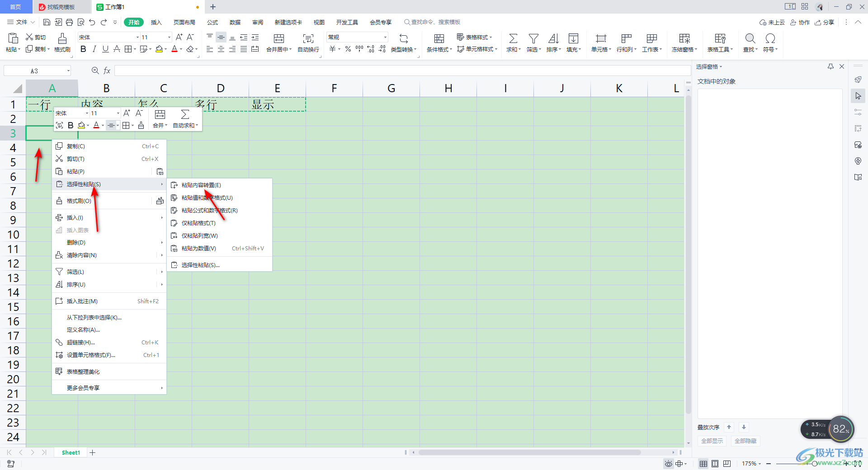
Task: Open Set Cell Format (设置单元格格式) dialog
Action: point(109,355)
